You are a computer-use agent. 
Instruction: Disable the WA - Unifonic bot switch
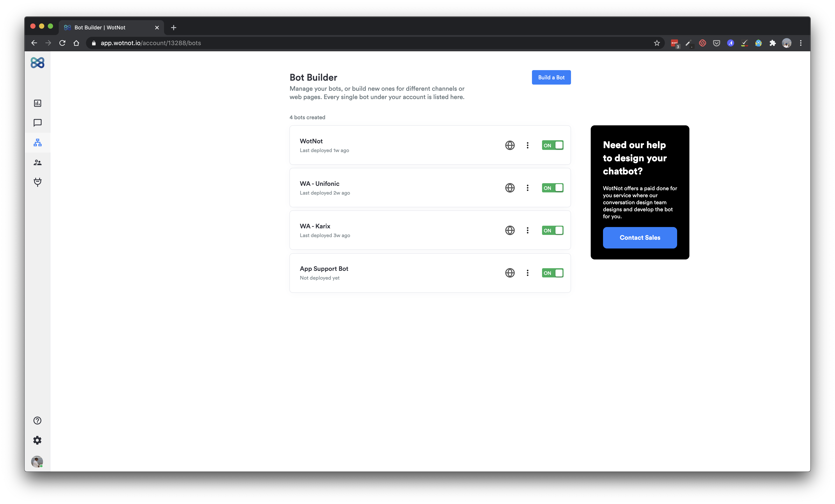tap(552, 188)
